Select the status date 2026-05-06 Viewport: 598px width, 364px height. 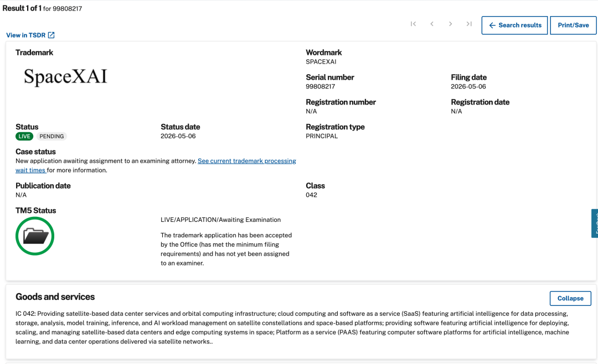[178, 136]
